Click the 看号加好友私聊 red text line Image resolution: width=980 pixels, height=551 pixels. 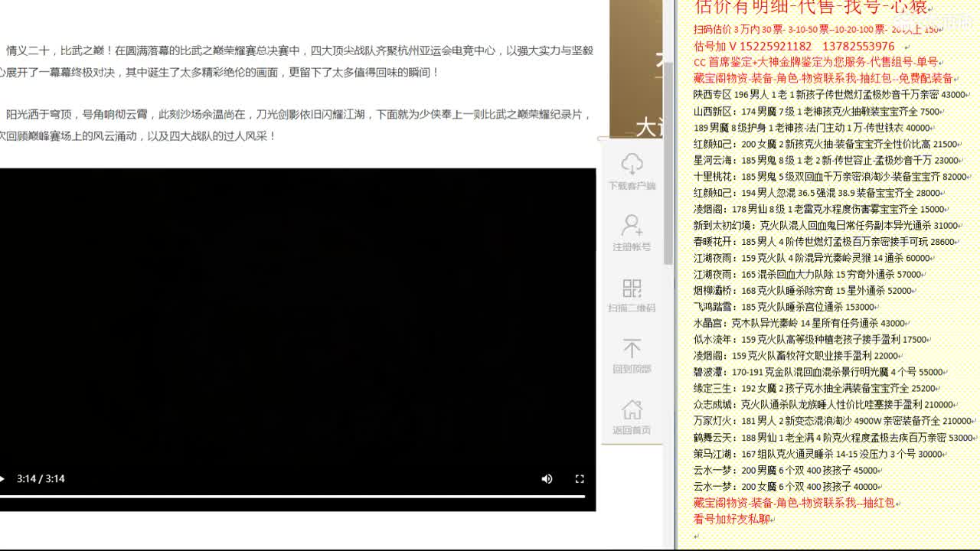(x=731, y=519)
